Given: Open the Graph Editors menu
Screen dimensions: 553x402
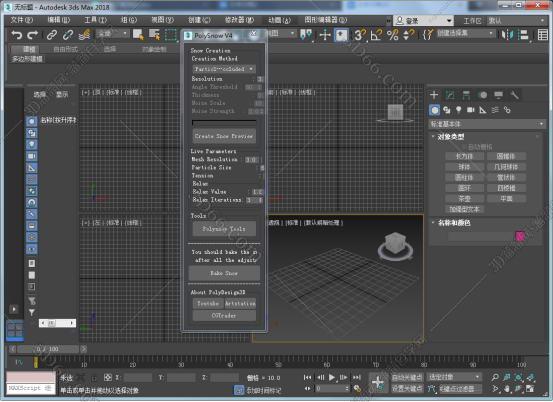Looking at the screenshot, I should tap(326, 20).
